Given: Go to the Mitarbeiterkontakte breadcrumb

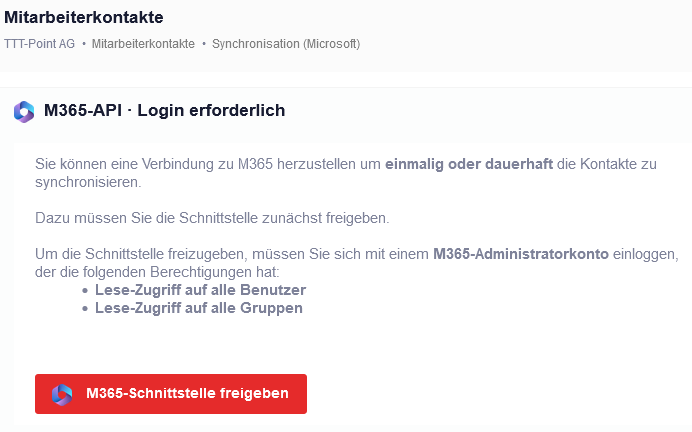Looking at the screenshot, I should point(143,44).
